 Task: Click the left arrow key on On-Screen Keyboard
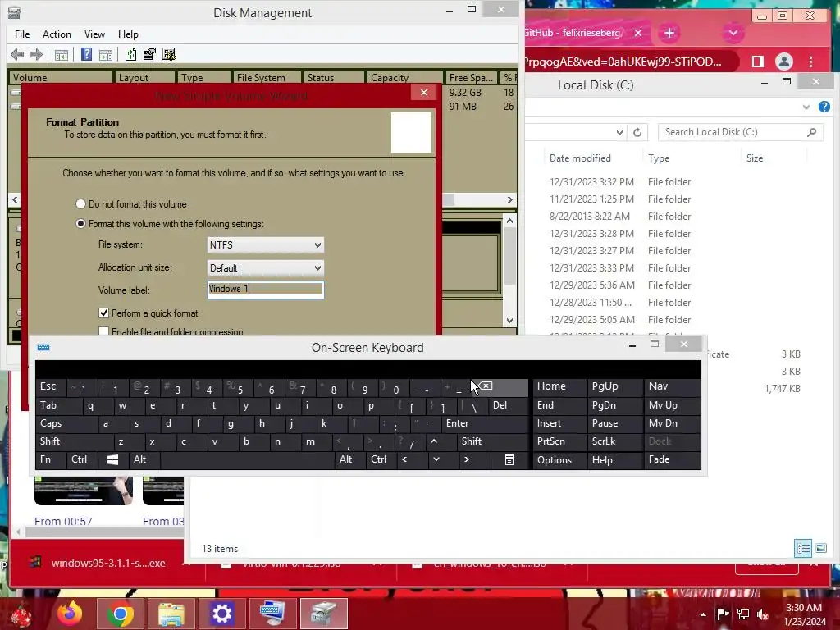point(404,459)
